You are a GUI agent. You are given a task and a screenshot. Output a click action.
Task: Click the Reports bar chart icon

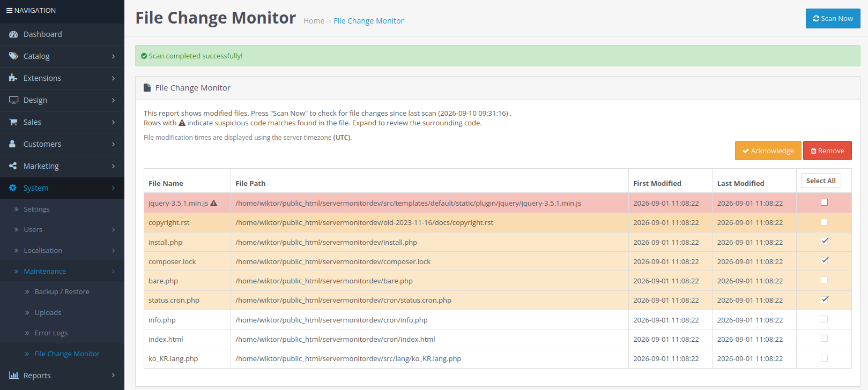pos(14,376)
